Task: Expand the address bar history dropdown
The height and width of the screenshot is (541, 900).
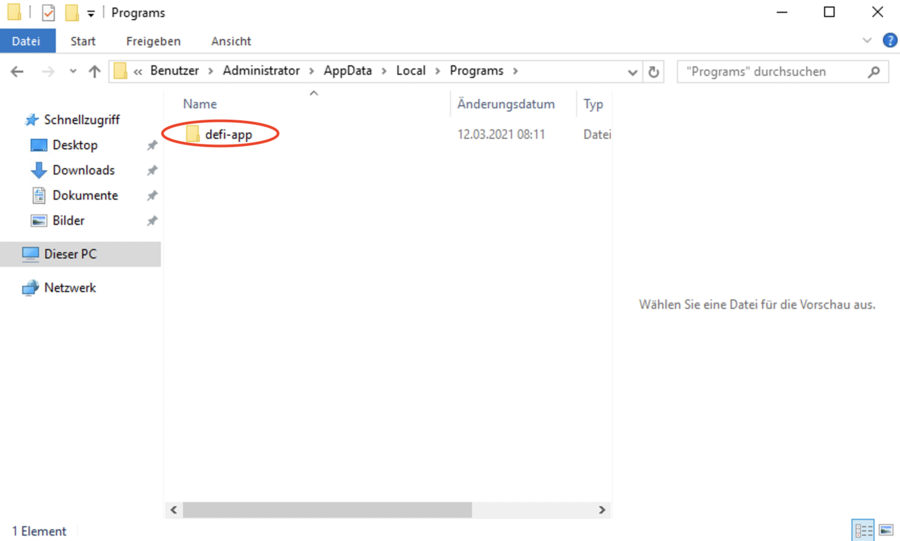Action: point(633,72)
